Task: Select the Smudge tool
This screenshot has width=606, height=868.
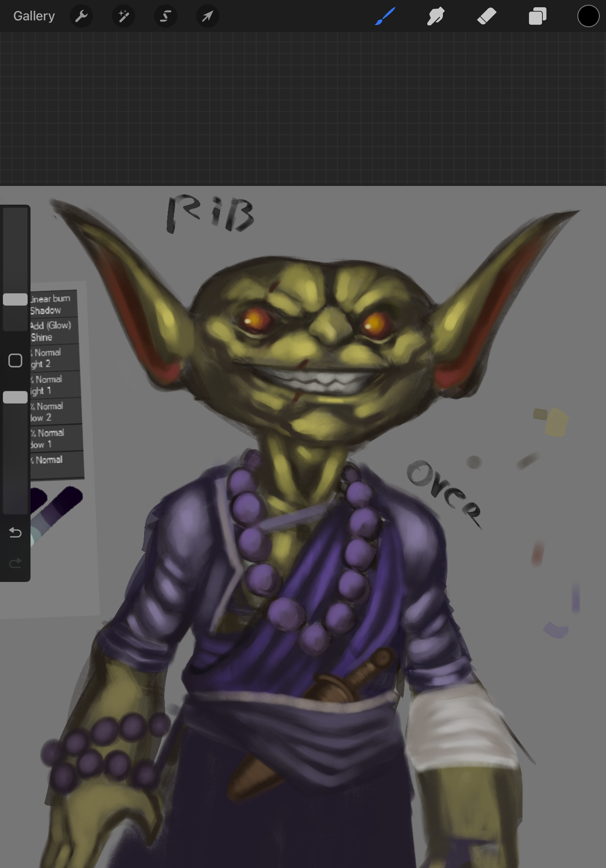Action: pos(436,16)
